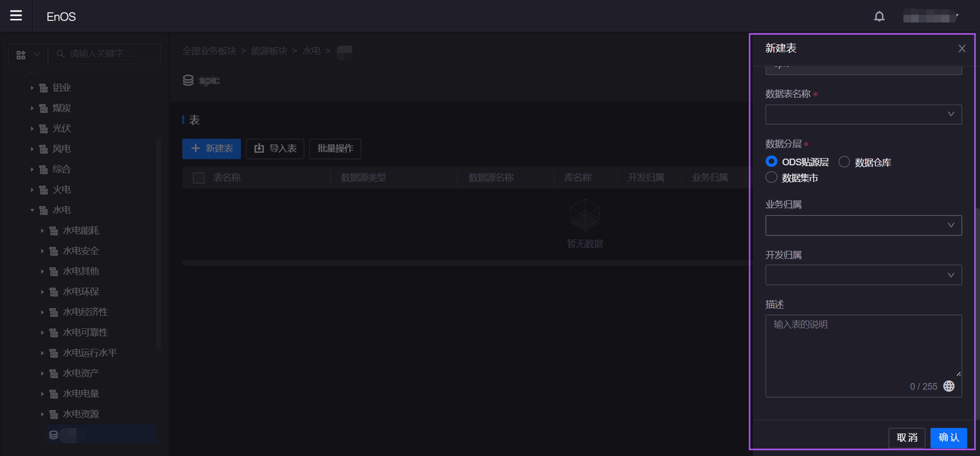Viewport: 980px width, 456px height.
Task: Select the 数据仓库 radio option
Action: pyautogui.click(x=844, y=162)
